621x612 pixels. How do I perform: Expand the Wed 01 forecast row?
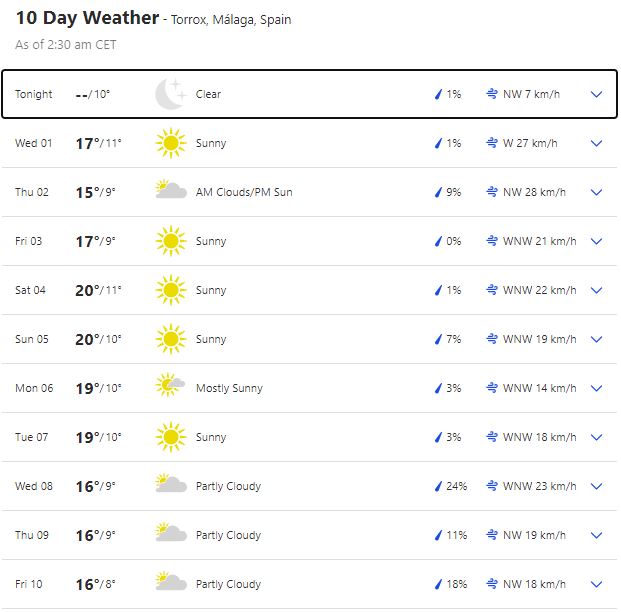tap(597, 143)
